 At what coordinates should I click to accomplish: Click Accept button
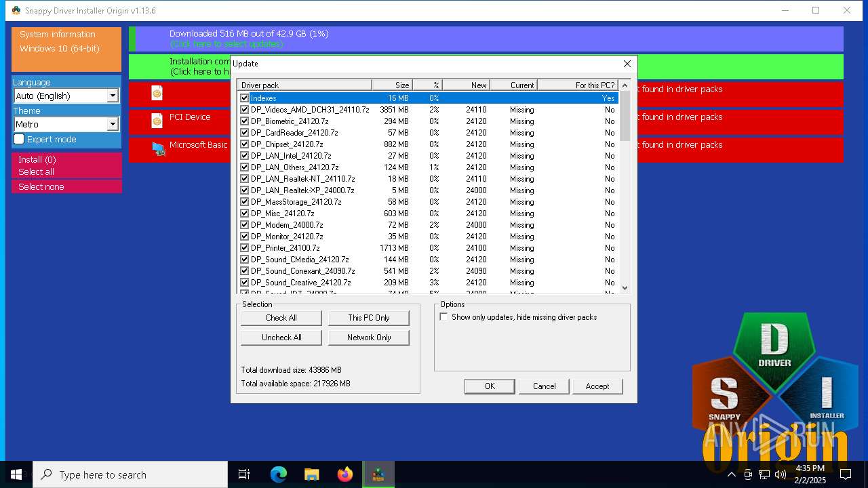coord(597,386)
